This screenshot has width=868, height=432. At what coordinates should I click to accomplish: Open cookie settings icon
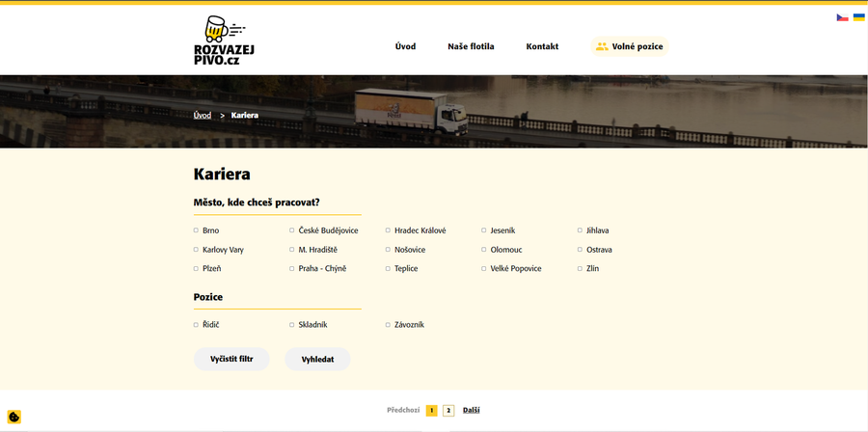coord(14,417)
